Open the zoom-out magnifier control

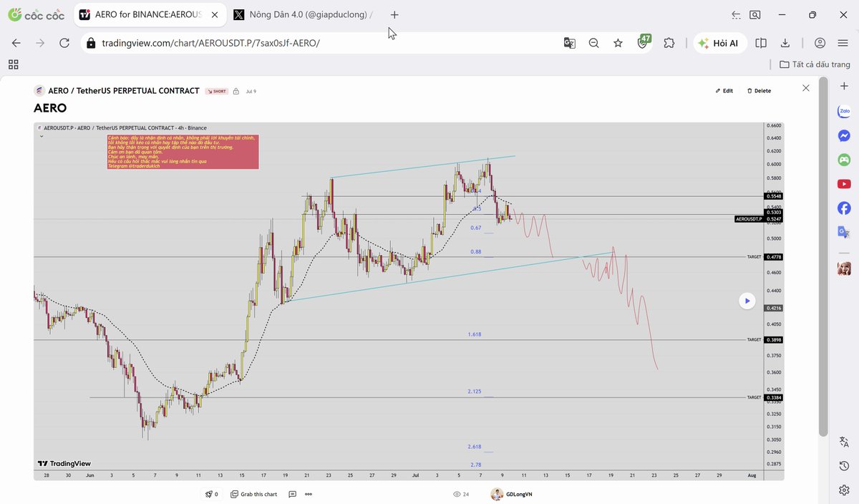pyautogui.click(x=593, y=43)
